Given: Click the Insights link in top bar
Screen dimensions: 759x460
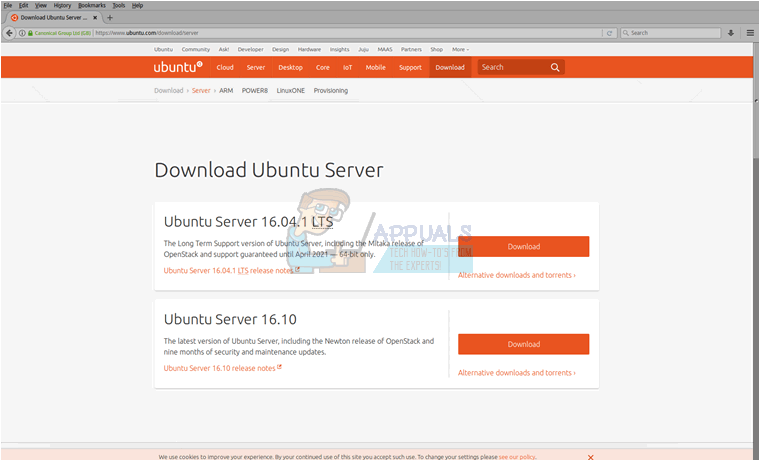Looking at the screenshot, I should click(339, 49).
